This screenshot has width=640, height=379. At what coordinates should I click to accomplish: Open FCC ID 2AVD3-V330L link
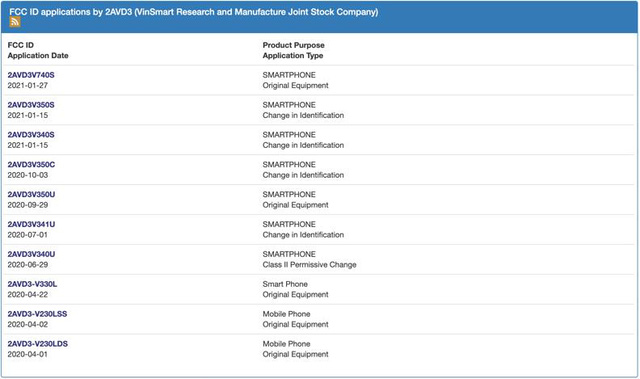pos(32,284)
